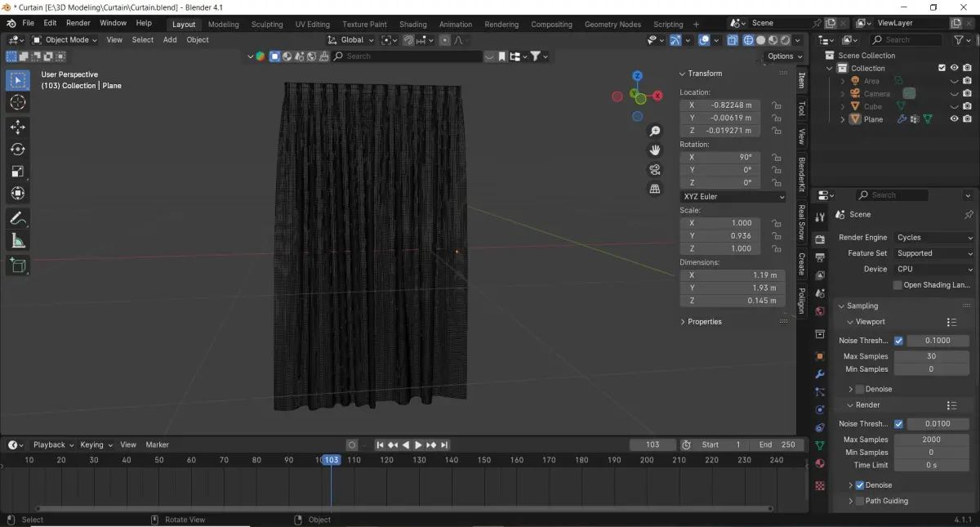Open the Object Data properties tab icon
This screenshot has width=980, height=527.
pyautogui.click(x=820, y=445)
